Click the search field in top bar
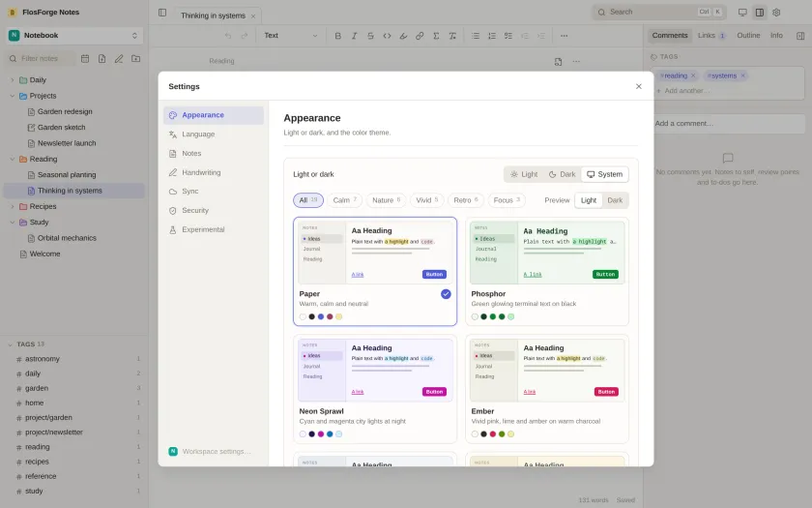The image size is (812, 508). [658, 12]
